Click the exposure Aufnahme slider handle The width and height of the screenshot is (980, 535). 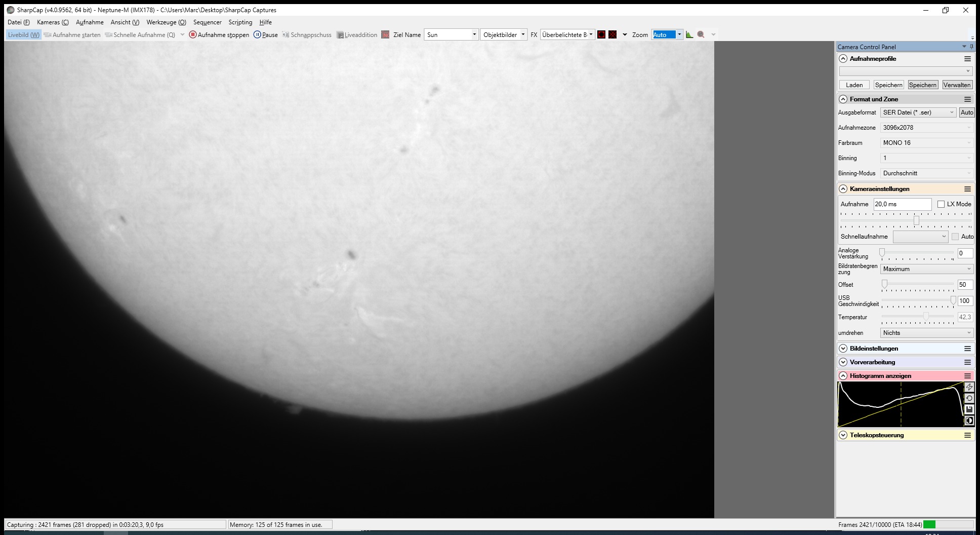916,220
